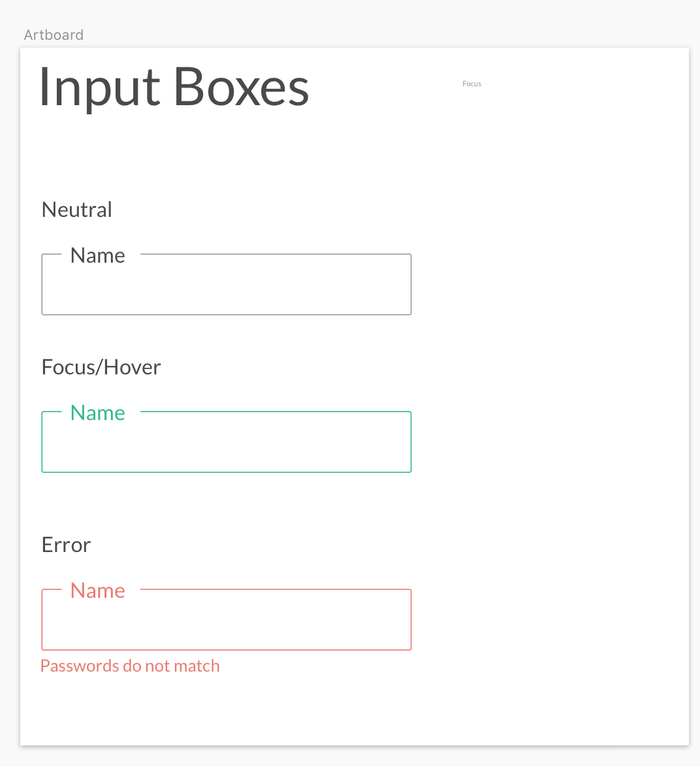This screenshot has width=700, height=767.
Task: Select the "Error" section heading
Action: (x=65, y=544)
